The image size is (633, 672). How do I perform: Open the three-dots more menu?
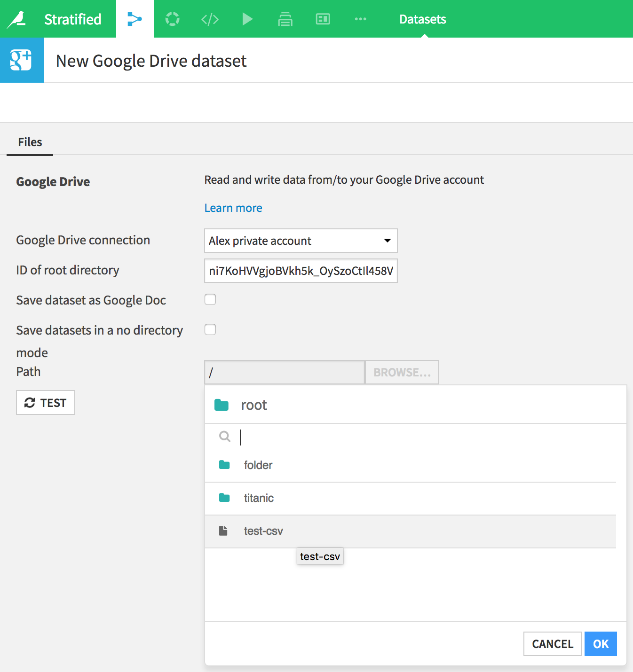360,19
